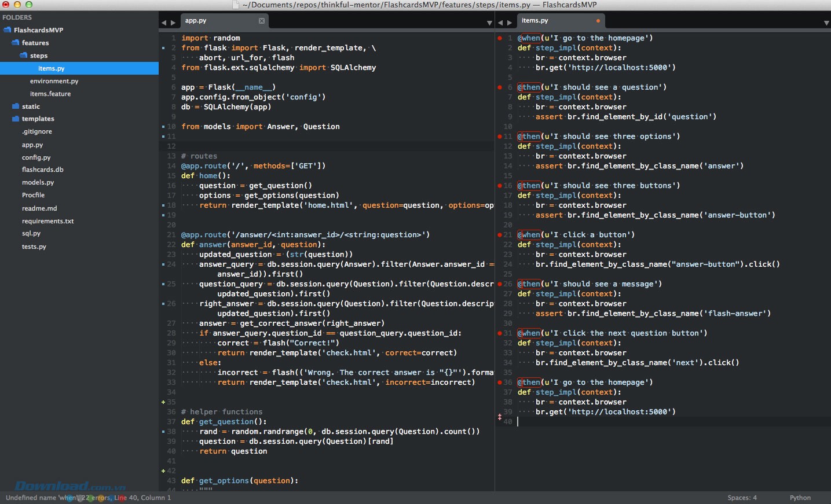Select the items.py tab in the right pane
This screenshot has height=504, width=831.
click(550, 21)
